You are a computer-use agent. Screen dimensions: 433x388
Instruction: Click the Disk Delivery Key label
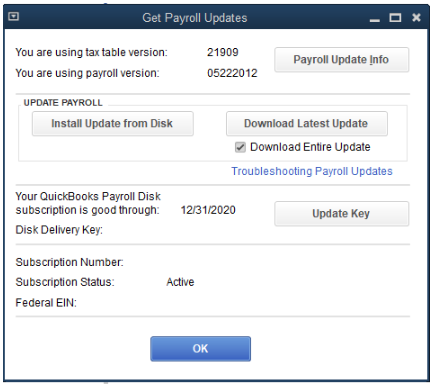coord(59,230)
